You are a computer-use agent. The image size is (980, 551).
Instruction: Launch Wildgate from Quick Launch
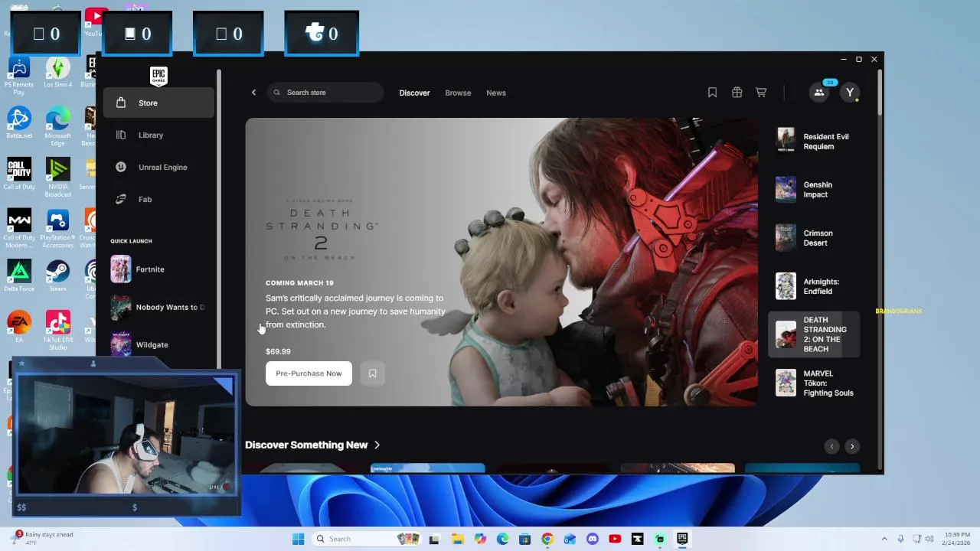click(x=158, y=344)
